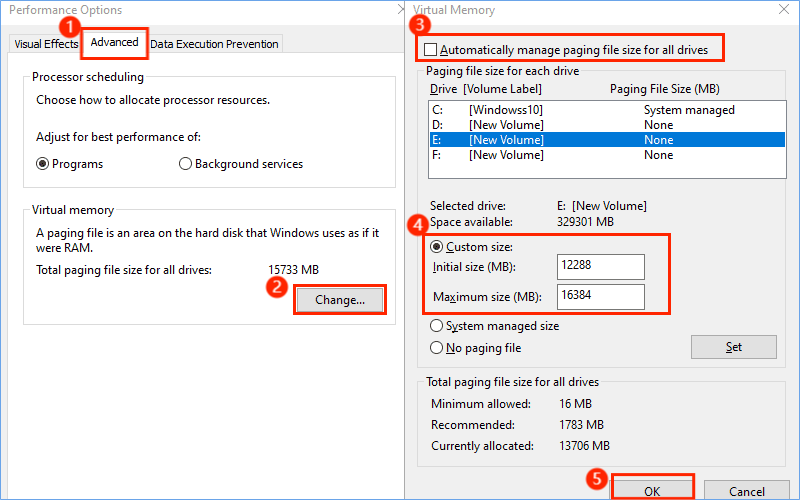Select drive F: New Volume row
Screen dimensions: 800x500
click(x=607, y=155)
